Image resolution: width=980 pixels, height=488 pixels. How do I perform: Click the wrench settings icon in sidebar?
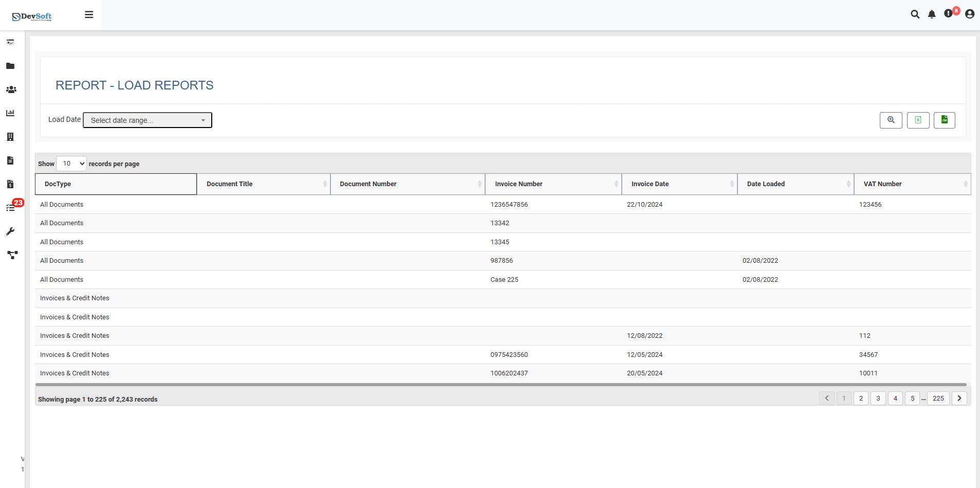(10, 231)
